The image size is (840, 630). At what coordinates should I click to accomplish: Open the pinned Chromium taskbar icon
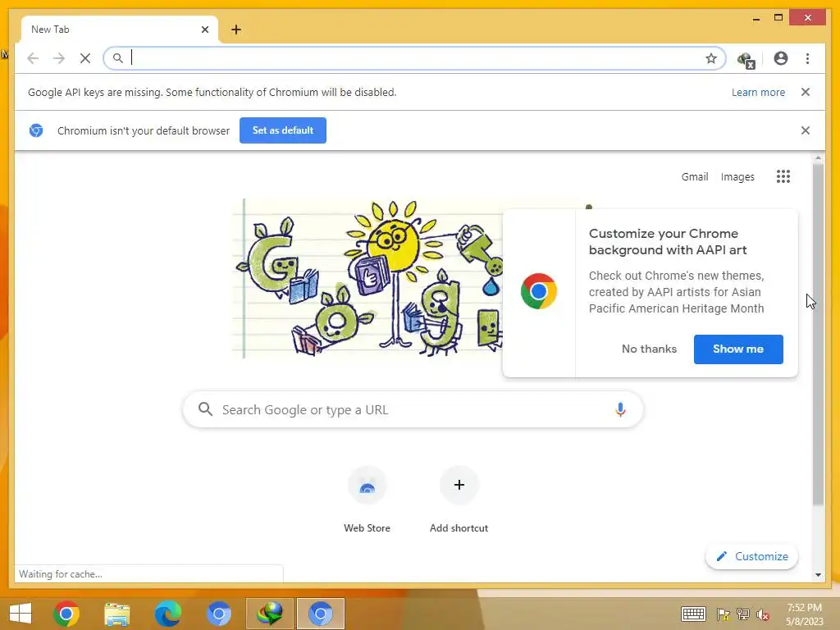click(218, 614)
